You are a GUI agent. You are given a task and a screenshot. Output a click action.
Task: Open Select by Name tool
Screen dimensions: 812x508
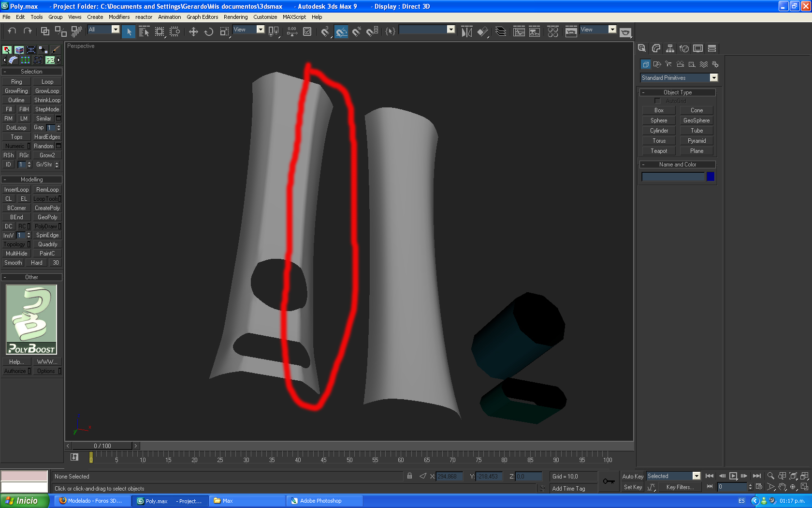click(x=144, y=32)
